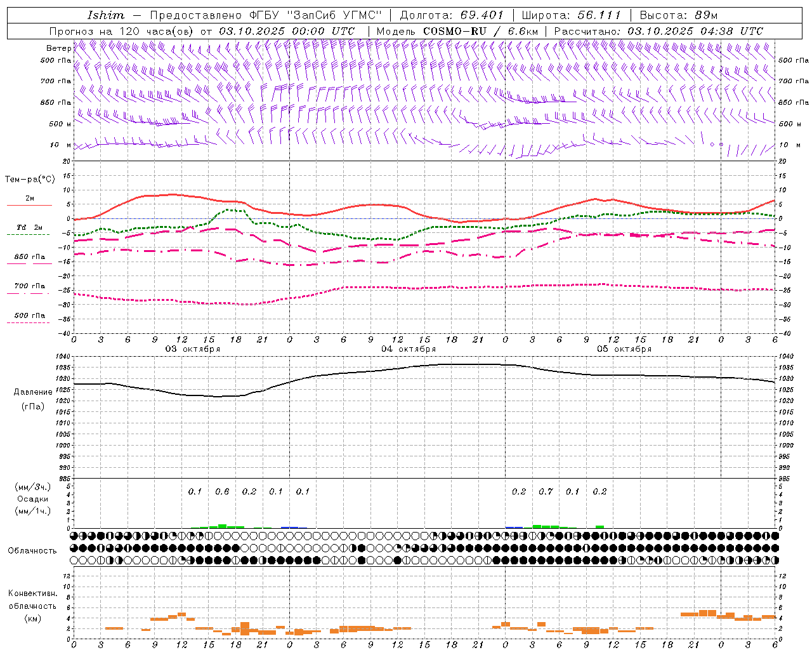The height and width of the screenshot is (650, 812).
Task: Click the '03 октября' date label
Action: coord(193,349)
